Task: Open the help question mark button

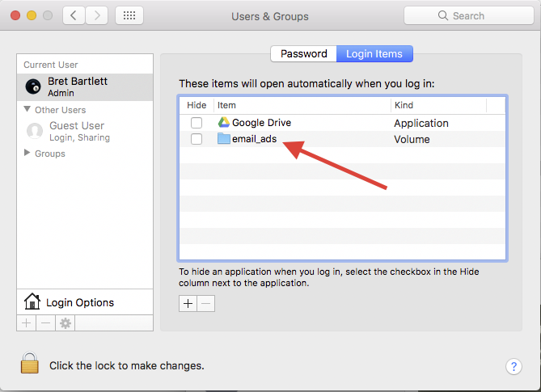Action: (514, 366)
